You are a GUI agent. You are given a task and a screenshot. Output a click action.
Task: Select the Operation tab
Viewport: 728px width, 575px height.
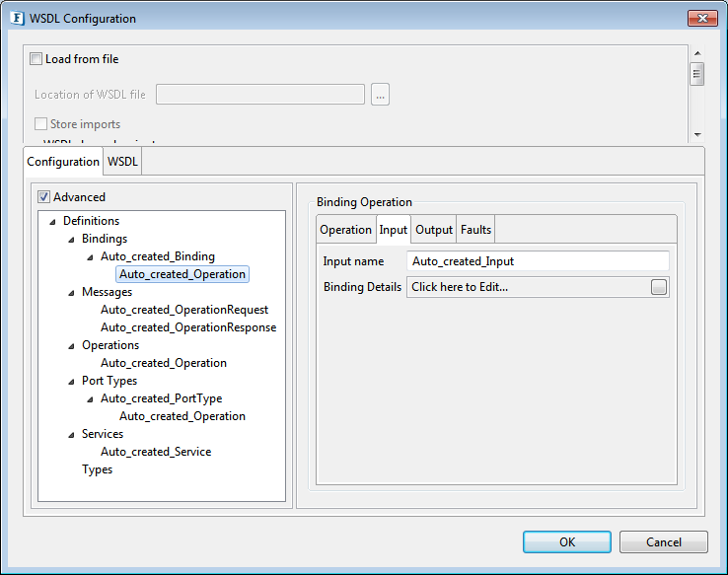pyautogui.click(x=345, y=230)
